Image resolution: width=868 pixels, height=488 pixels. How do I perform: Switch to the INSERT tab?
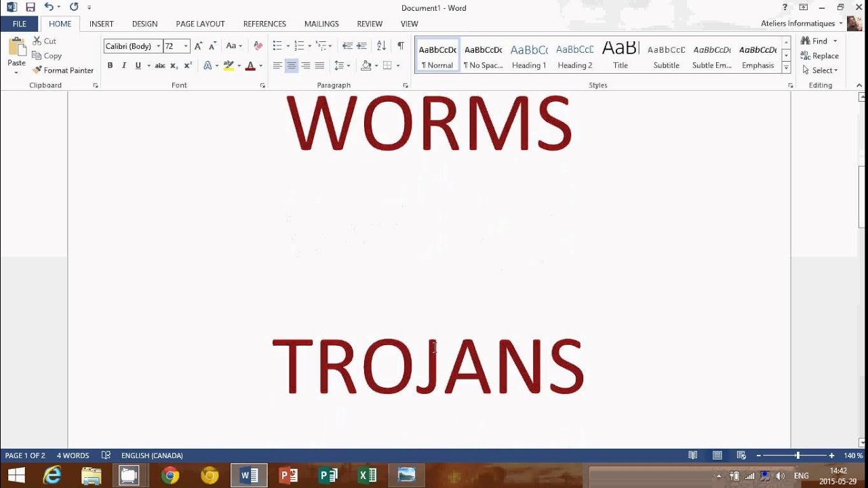tap(102, 24)
